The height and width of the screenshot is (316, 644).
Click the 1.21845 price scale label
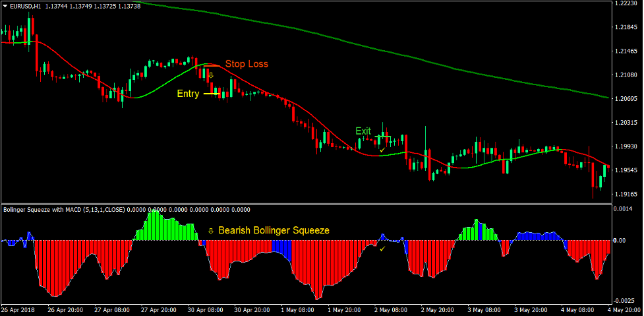625,27
